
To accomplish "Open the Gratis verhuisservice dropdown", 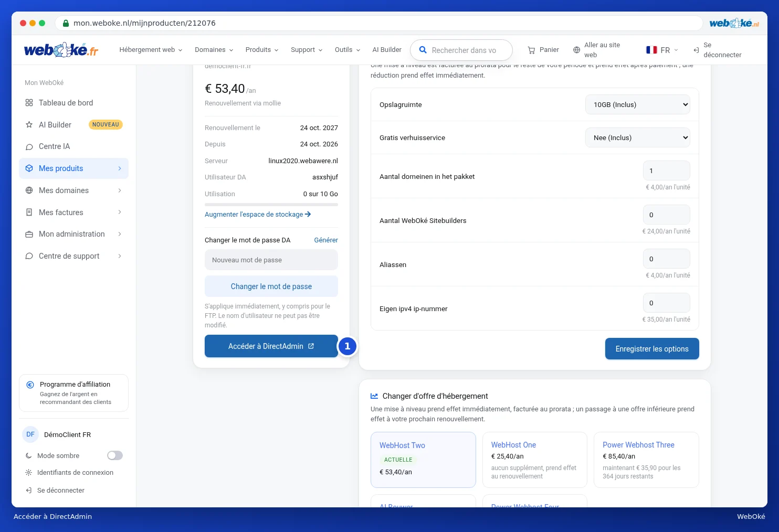I will tap(638, 137).
